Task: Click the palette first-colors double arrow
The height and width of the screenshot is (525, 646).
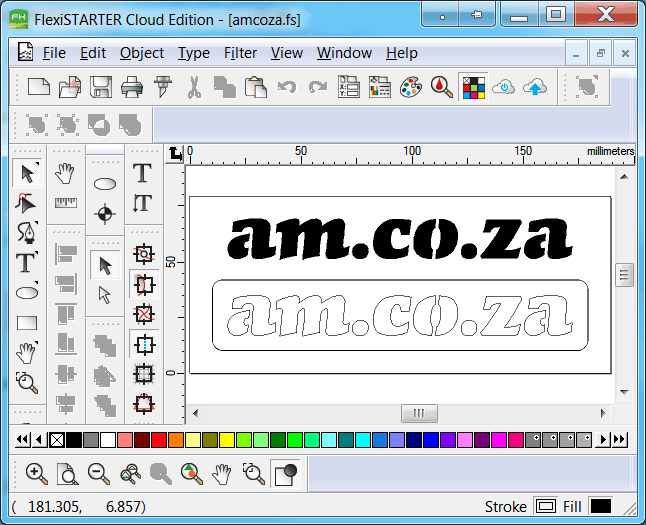Action: pyautogui.click(x=23, y=440)
